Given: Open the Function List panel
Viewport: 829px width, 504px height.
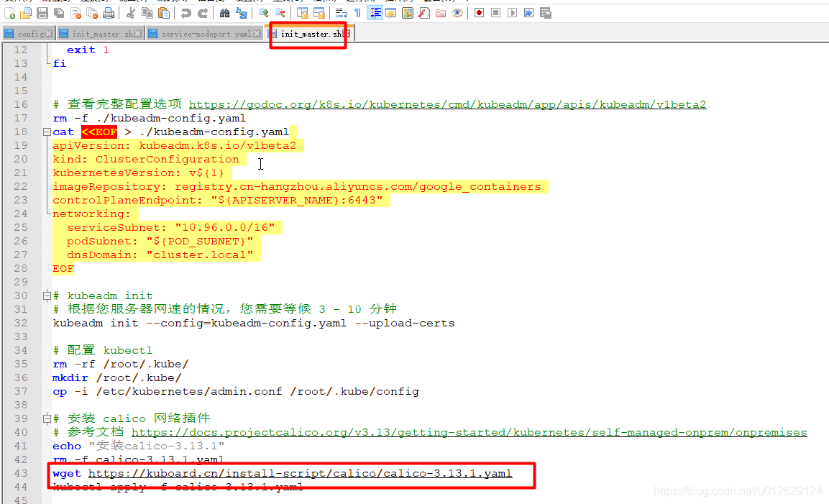Looking at the screenshot, I should (424, 13).
